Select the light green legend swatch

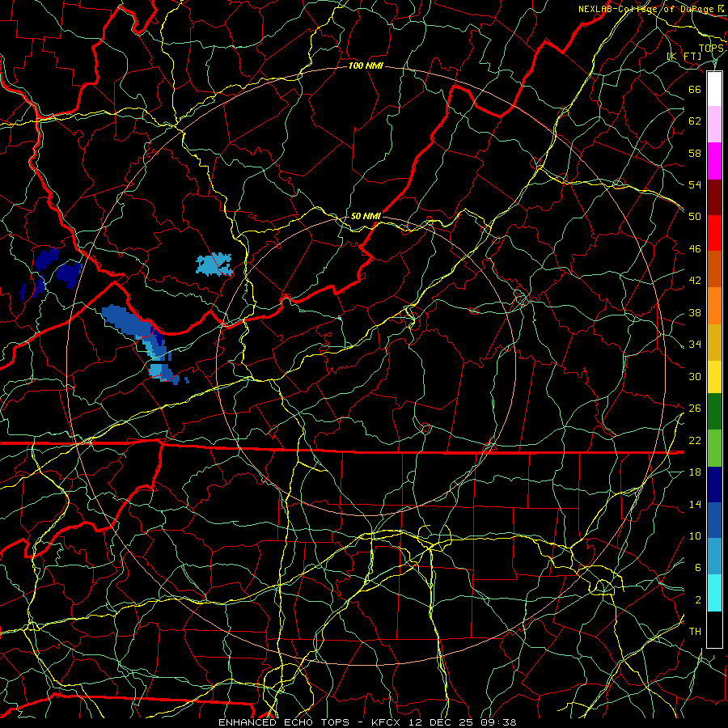(714, 448)
